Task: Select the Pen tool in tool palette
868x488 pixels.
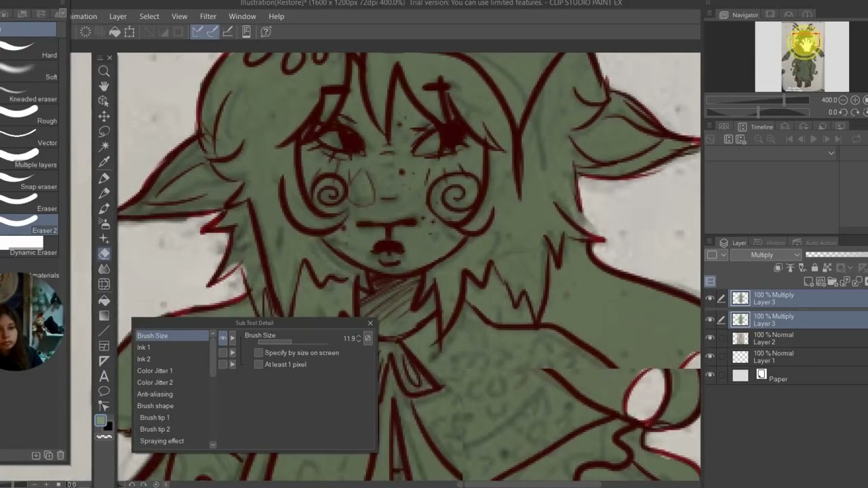Action: click(x=104, y=178)
